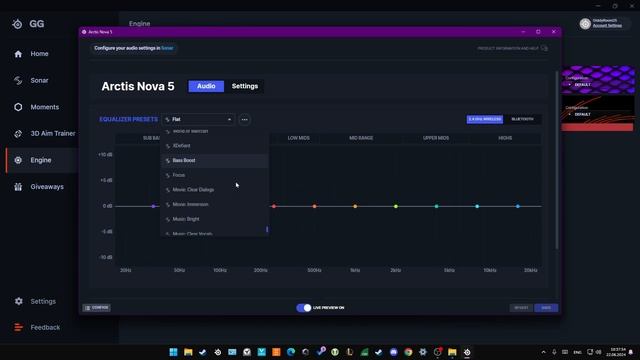
Task: Click the Configs button
Action: (97, 308)
